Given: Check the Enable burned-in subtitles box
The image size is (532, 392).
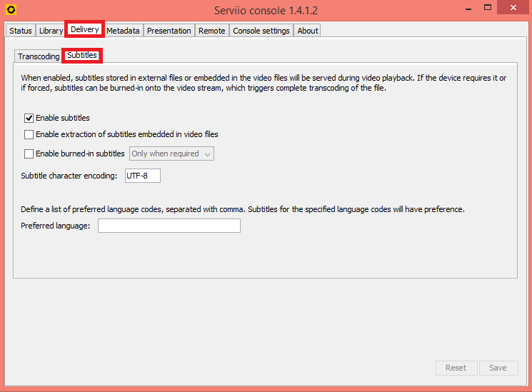Looking at the screenshot, I should click(x=29, y=154).
